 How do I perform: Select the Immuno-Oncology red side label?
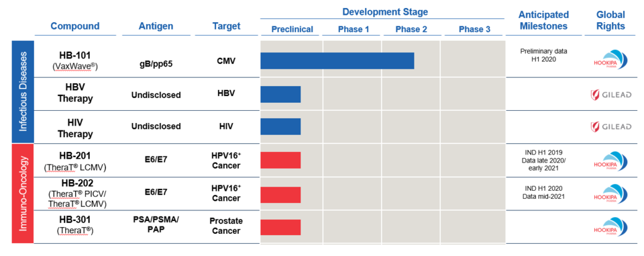click(x=22, y=193)
